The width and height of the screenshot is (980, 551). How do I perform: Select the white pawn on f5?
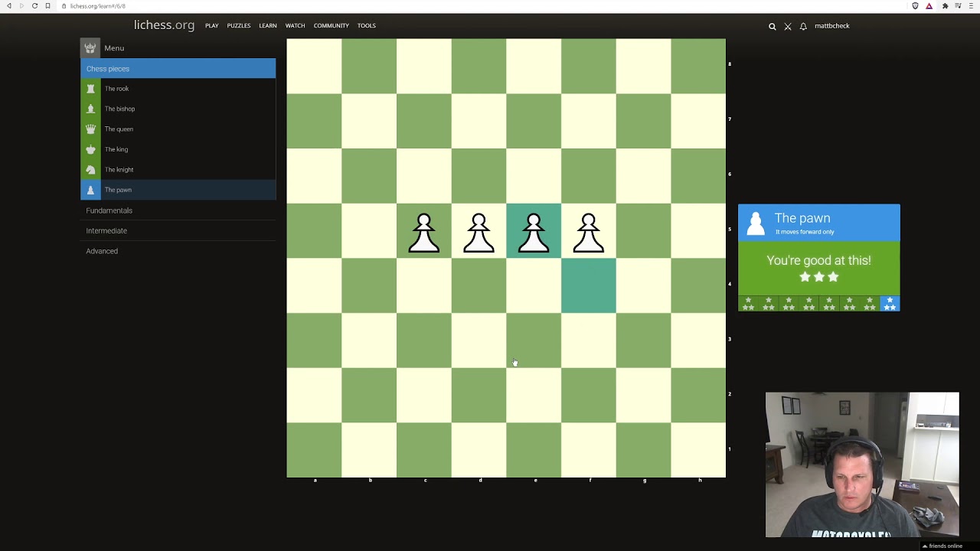tap(589, 232)
